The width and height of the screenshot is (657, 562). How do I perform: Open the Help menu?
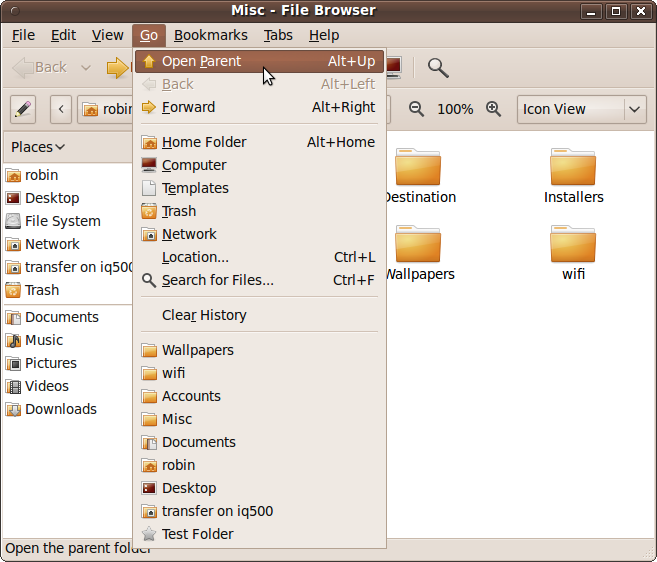(324, 35)
